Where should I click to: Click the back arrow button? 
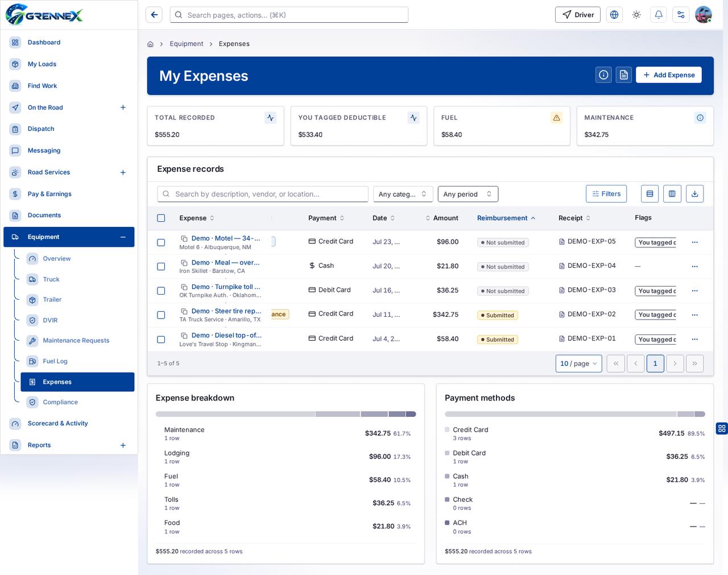[154, 15]
